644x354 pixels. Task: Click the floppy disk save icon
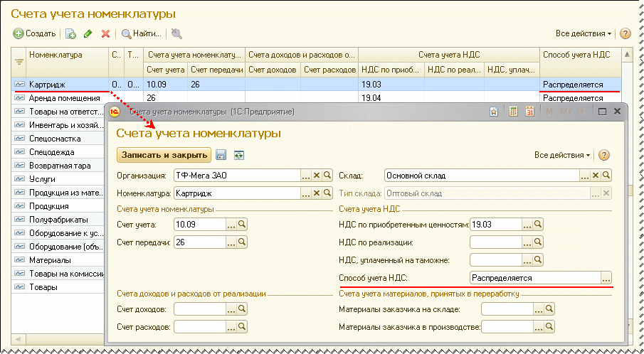point(221,155)
